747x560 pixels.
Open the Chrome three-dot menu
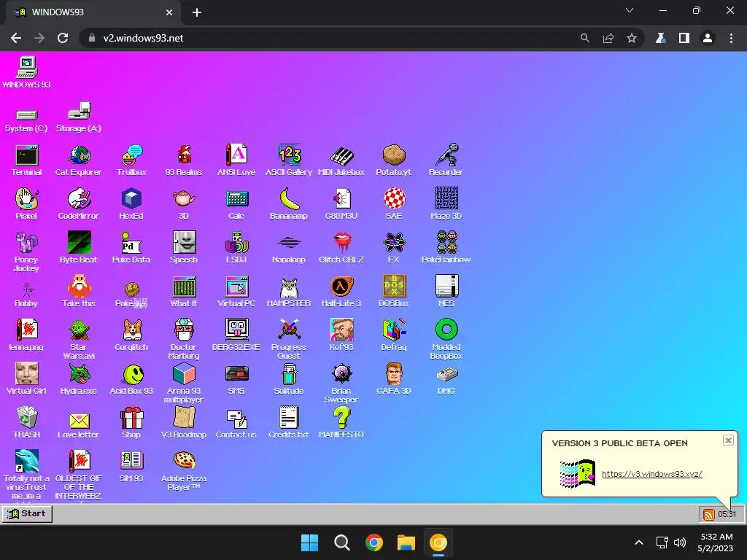[x=731, y=38]
